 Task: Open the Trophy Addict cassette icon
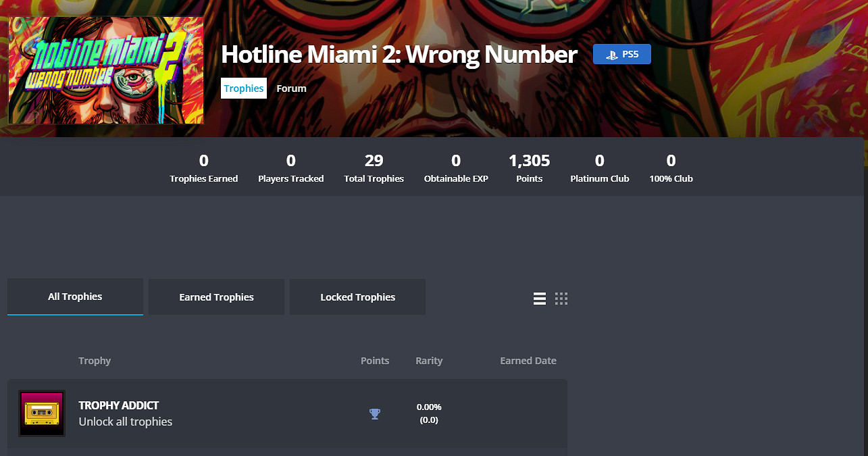(42, 413)
